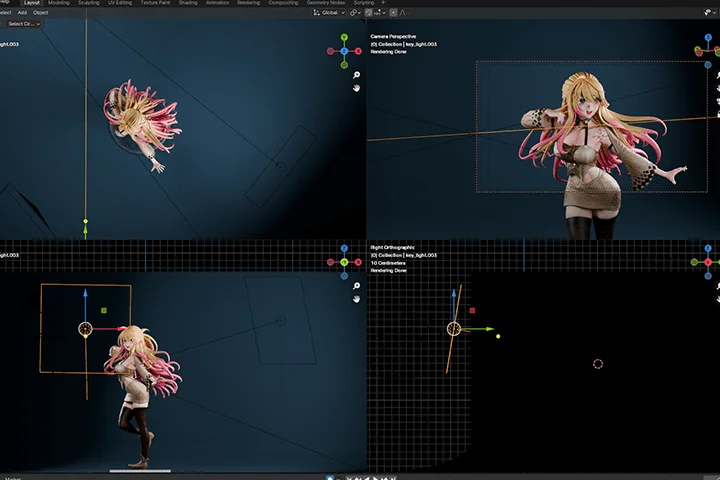720x480 pixels.
Task: Click 'Right Orthographic' viewport label
Action: [x=392, y=248]
